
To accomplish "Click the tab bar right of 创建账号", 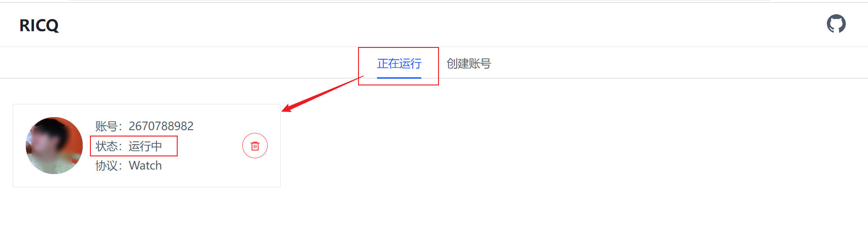I will [x=678, y=63].
